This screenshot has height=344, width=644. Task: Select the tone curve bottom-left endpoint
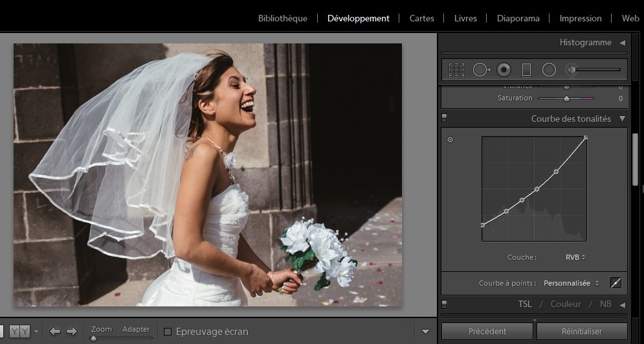(483, 225)
